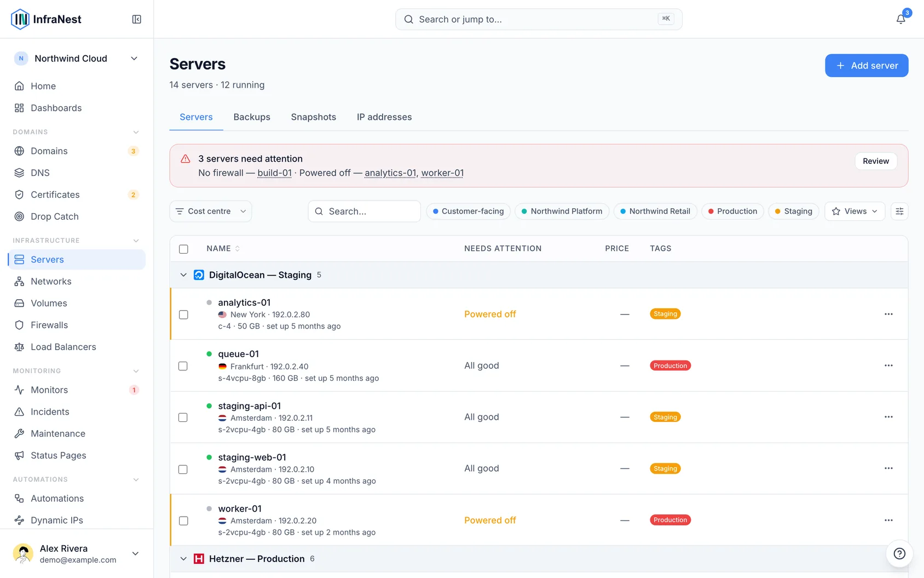
Task: Filter by the Staging tag chip
Action: pos(794,211)
